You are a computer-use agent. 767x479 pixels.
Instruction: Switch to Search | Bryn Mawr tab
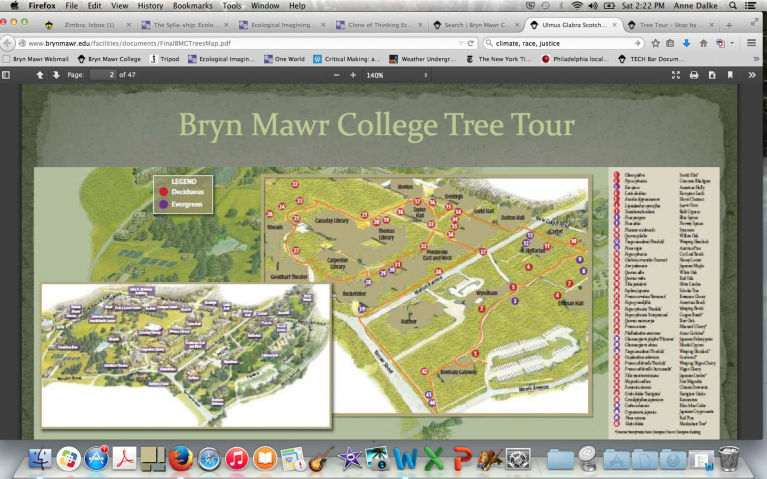[477, 24]
